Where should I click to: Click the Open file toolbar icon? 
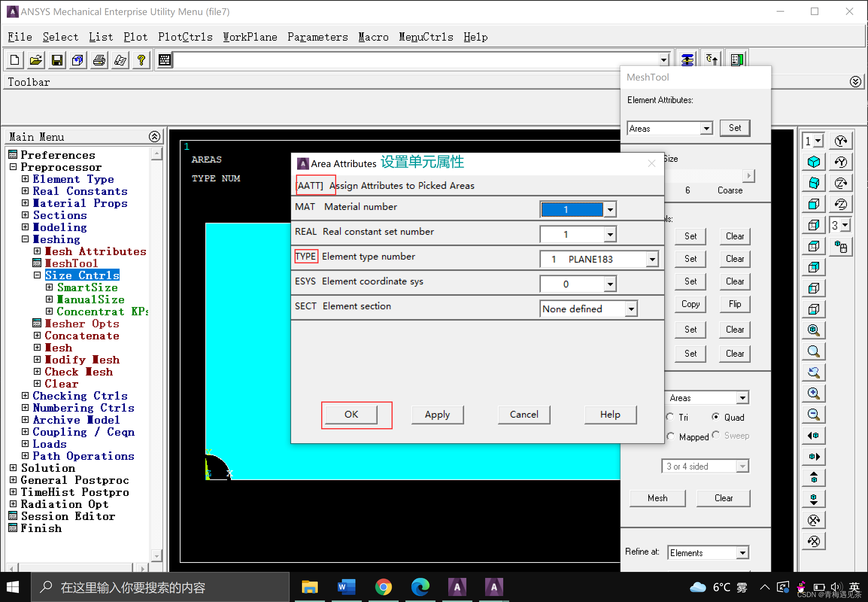[36, 60]
